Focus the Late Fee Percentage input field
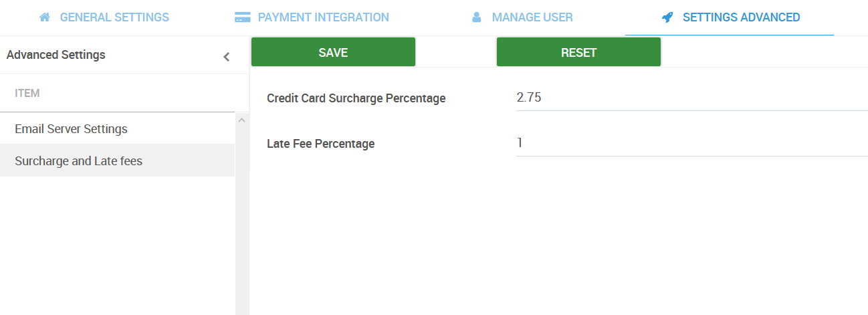This screenshot has width=868, height=315. click(x=692, y=143)
